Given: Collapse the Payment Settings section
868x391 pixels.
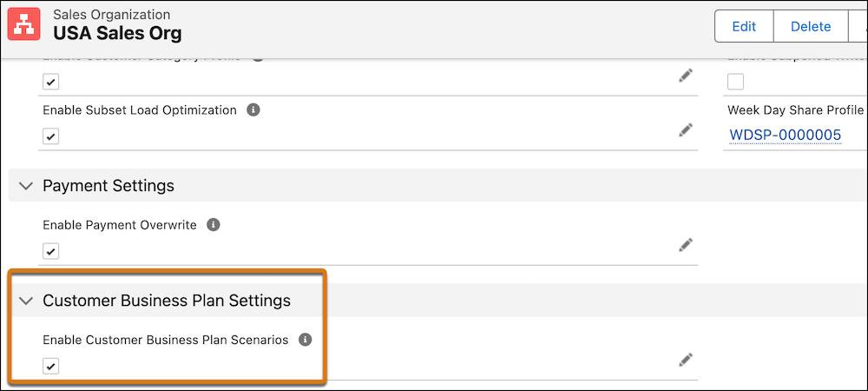Looking at the screenshot, I should 26,186.
